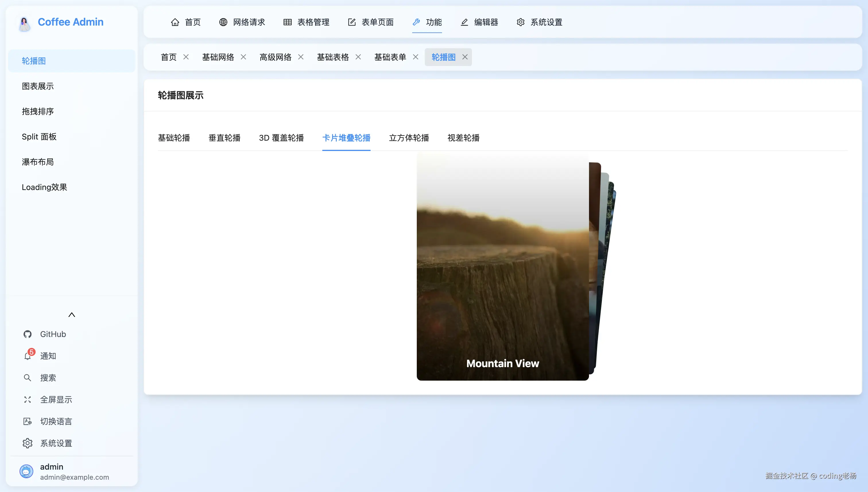Collapse the sidebar with the chevron
868x492 pixels.
pos(72,314)
